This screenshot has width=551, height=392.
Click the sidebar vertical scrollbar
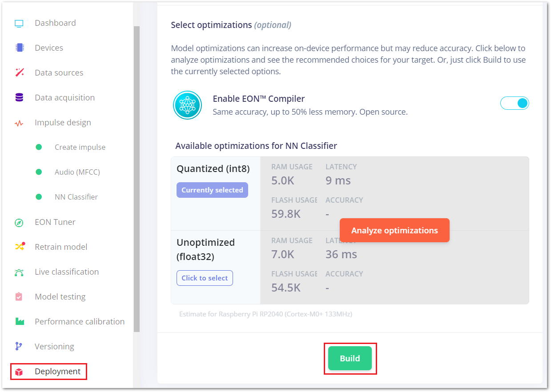pos(137,178)
